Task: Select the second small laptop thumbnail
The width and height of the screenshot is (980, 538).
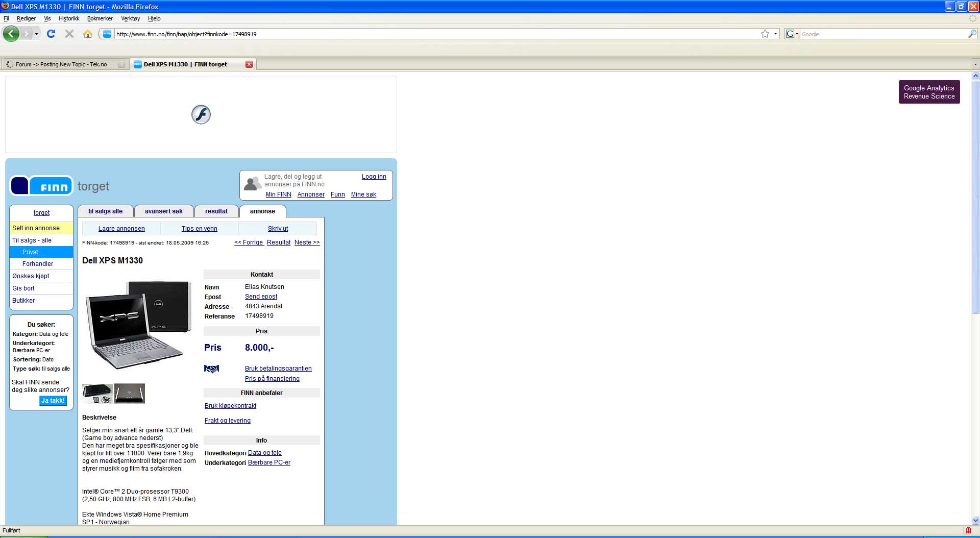Action: click(130, 394)
